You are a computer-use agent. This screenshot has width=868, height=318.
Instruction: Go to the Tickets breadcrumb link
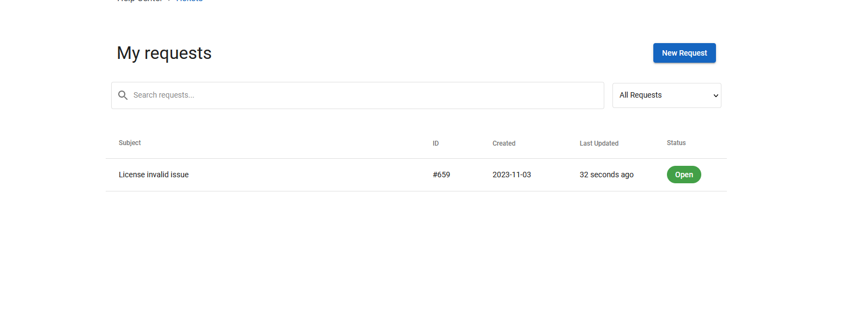tap(190, 1)
